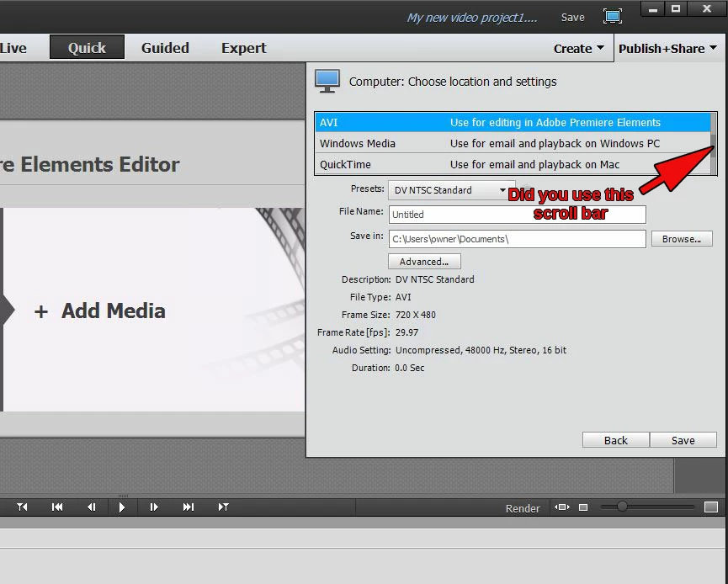The height and width of the screenshot is (584, 728).
Task: Switch to the Live view tab
Action: point(13,48)
